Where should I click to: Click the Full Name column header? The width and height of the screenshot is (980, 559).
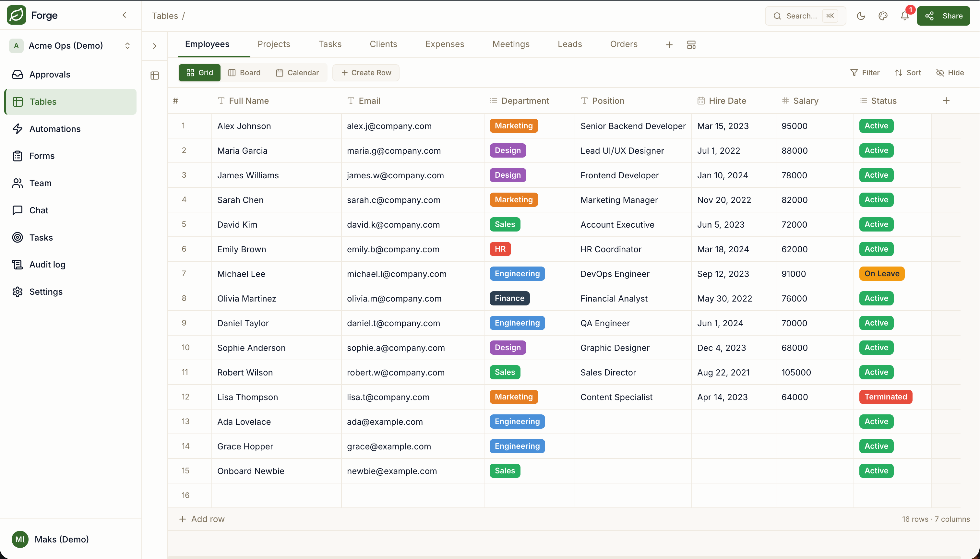point(276,101)
